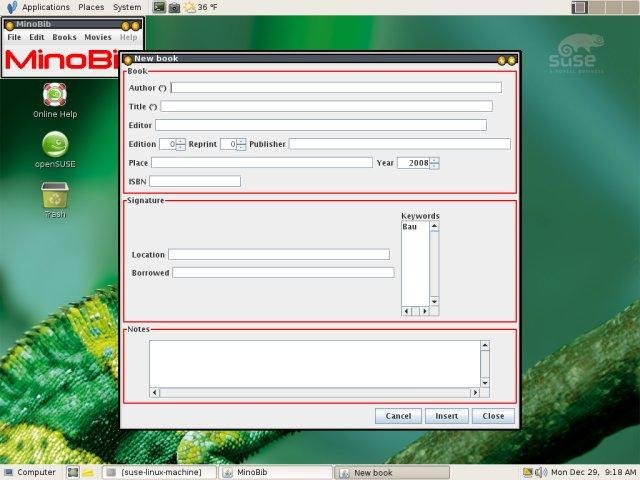Select the Bau keyword in list
640x480 pixels.
(411, 227)
